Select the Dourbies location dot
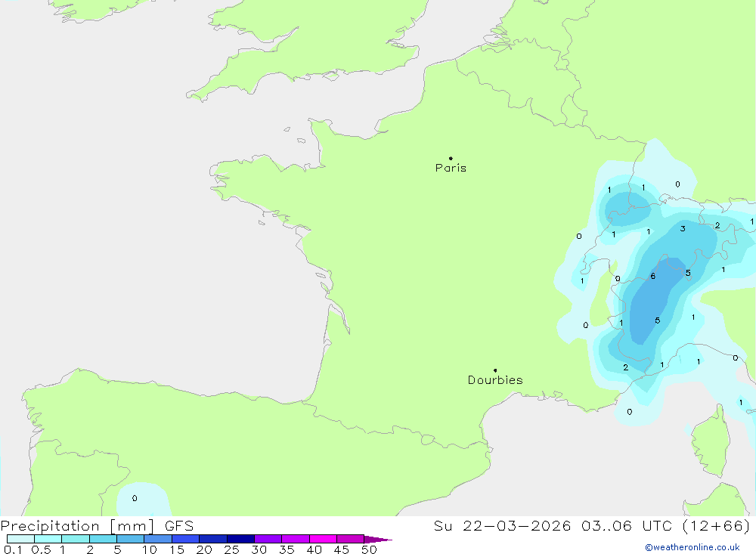The width and height of the screenshot is (756, 554). tap(495, 370)
